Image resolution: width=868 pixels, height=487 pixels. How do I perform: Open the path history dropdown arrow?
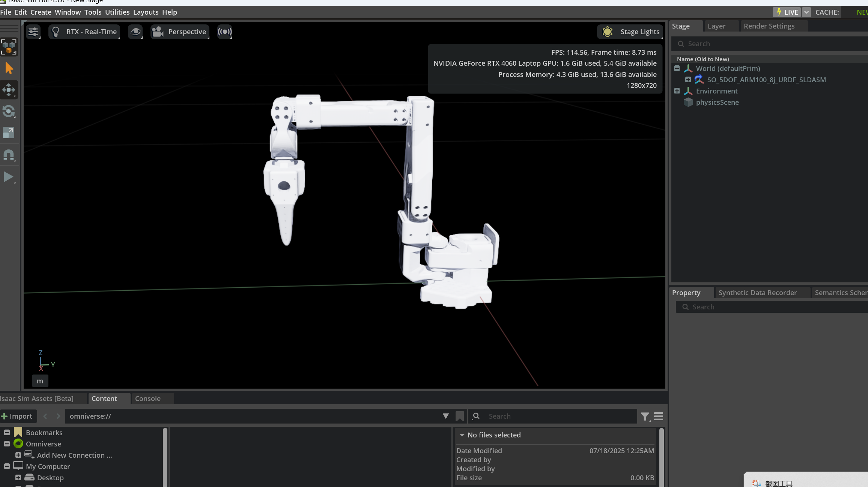coord(445,416)
